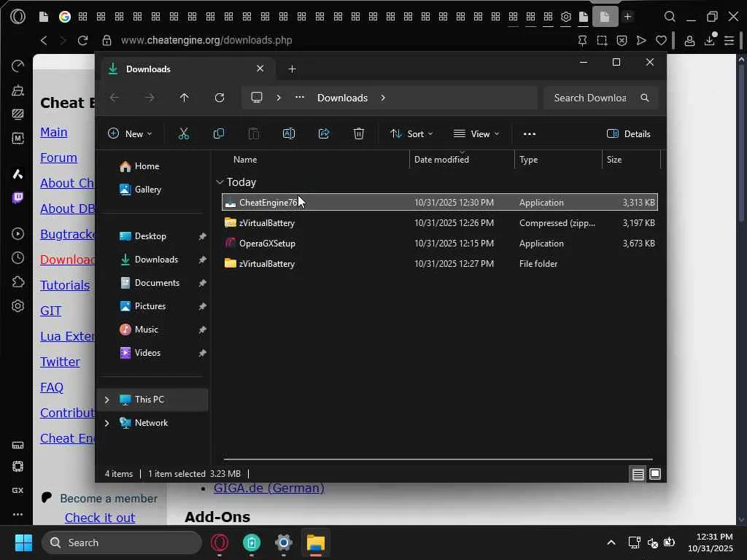Go back in Opera browser
The image size is (747, 560).
(44, 41)
